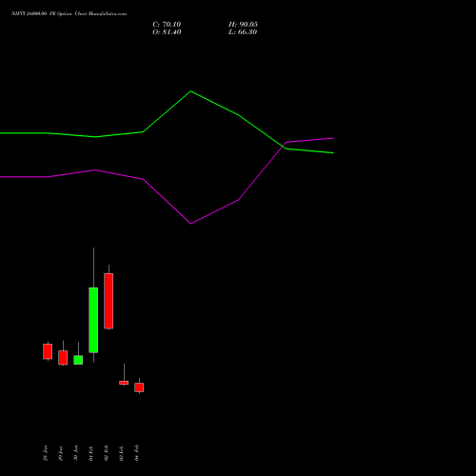The height and width of the screenshot is (476, 476).
Task: Click the lowest point of the purple line
Action: coord(190,224)
